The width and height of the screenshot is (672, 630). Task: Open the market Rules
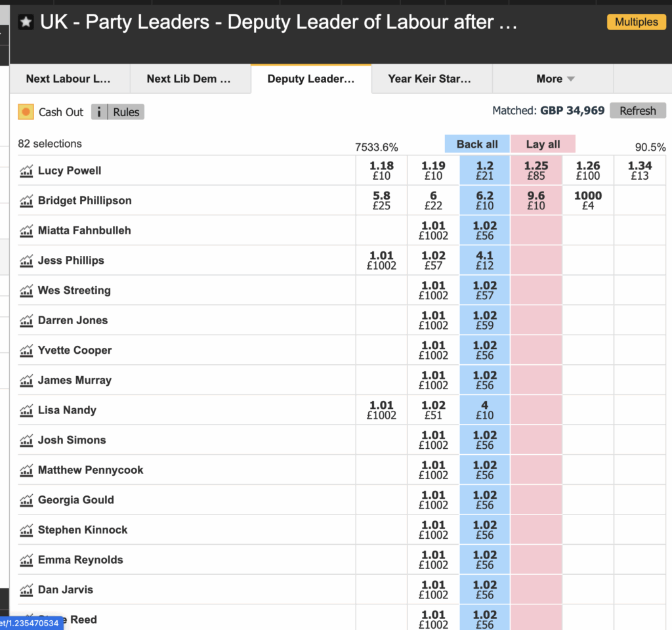126,112
